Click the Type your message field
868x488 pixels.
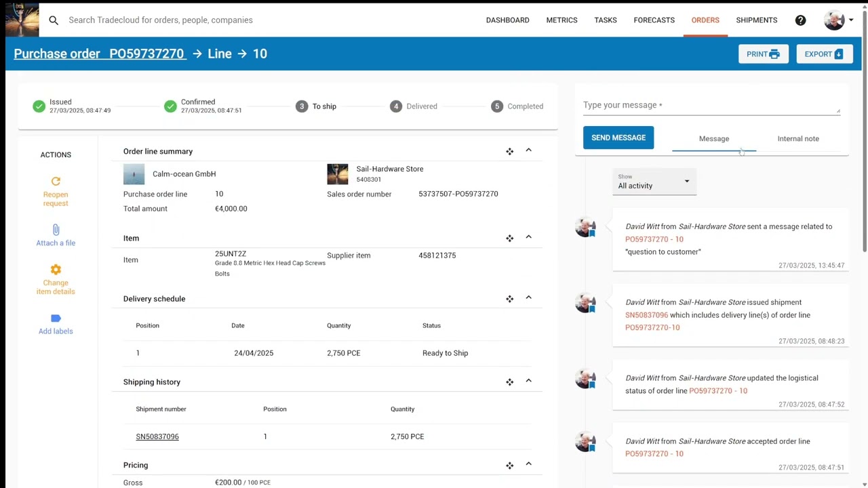(711, 105)
